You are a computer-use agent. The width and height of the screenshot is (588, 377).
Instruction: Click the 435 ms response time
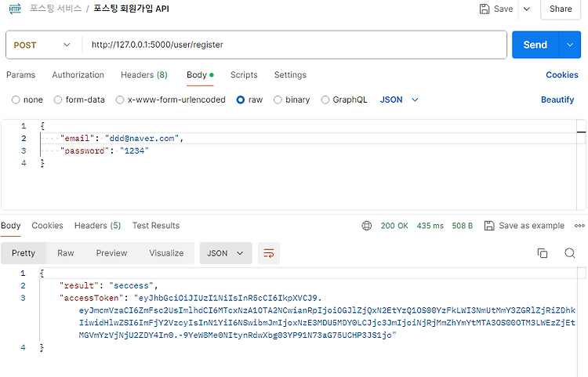click(x=430, y=226)
